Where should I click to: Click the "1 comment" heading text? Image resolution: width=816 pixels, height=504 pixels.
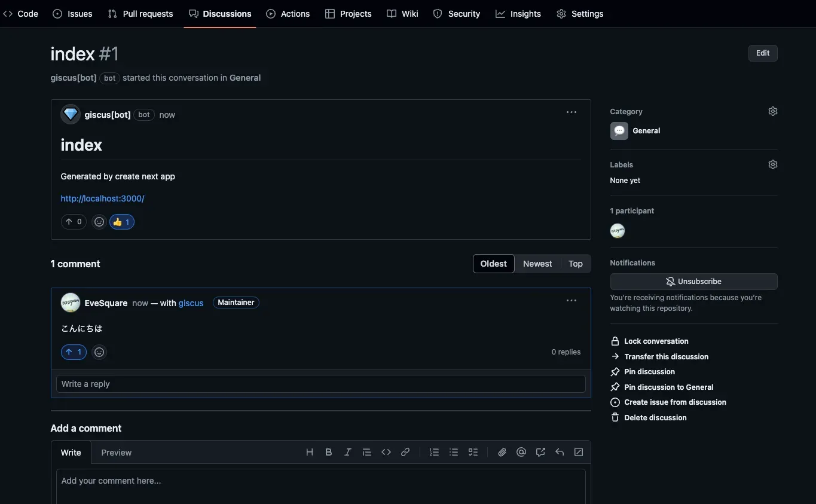tap(75, 264)
